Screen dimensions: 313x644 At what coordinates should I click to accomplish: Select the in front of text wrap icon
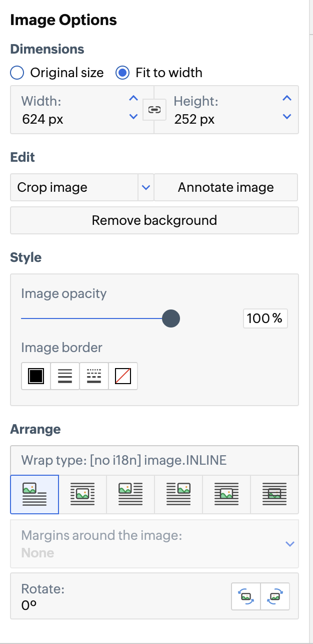click(x=226, y=494)
